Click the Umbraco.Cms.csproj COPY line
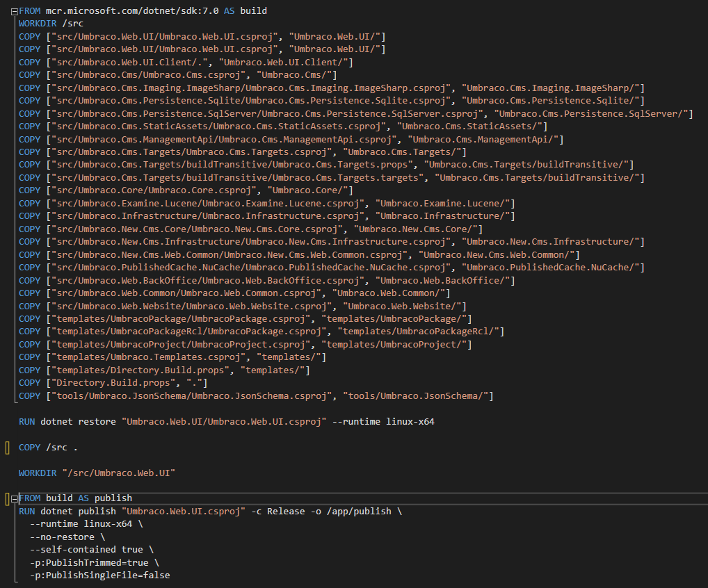The width and height of the screenshot is (708, 588). (178, 75)
